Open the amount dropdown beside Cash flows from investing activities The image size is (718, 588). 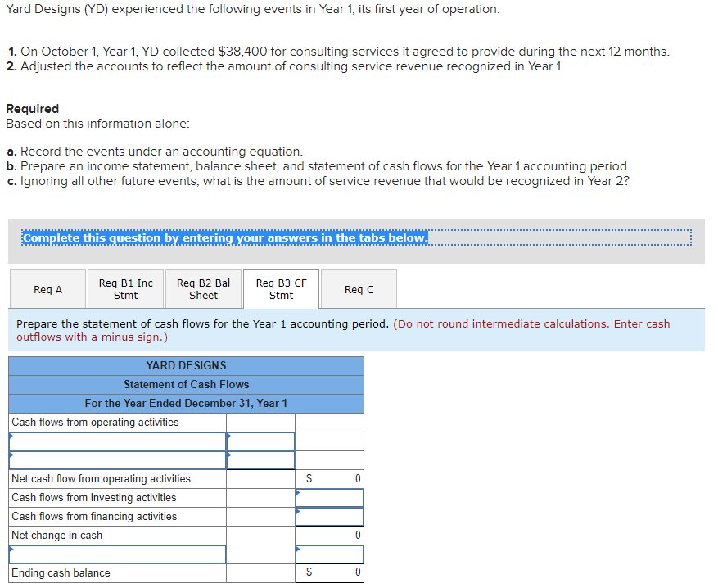pyautogui.click(x=328, y=497)
